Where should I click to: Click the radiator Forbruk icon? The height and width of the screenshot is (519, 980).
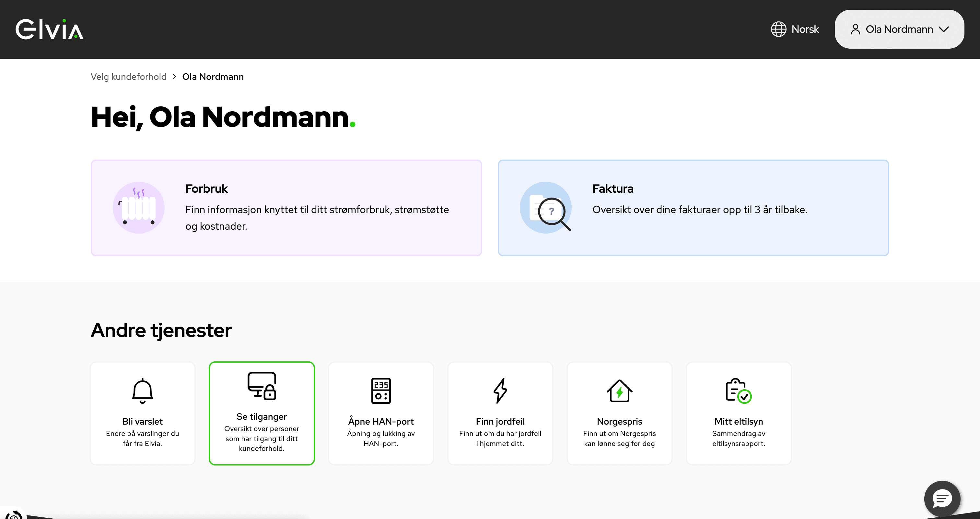(138, 208)
